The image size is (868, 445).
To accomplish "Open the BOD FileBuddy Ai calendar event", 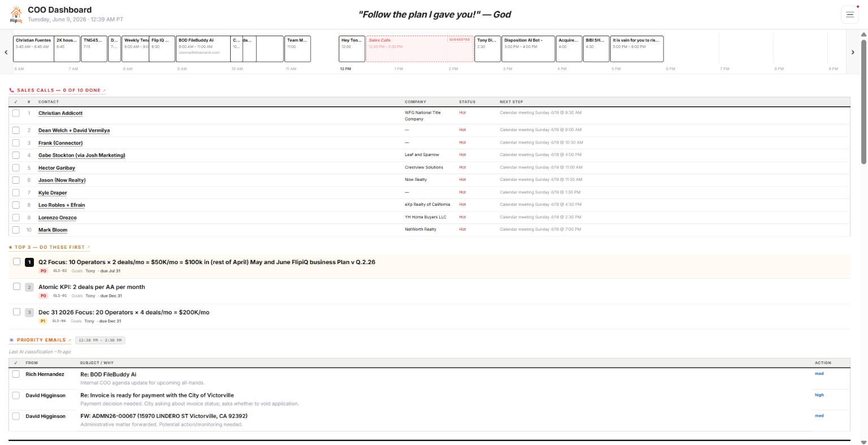I will coord(204,49).
